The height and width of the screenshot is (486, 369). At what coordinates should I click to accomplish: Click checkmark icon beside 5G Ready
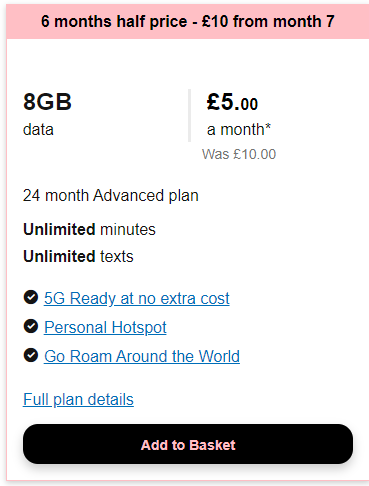(31, 297)
